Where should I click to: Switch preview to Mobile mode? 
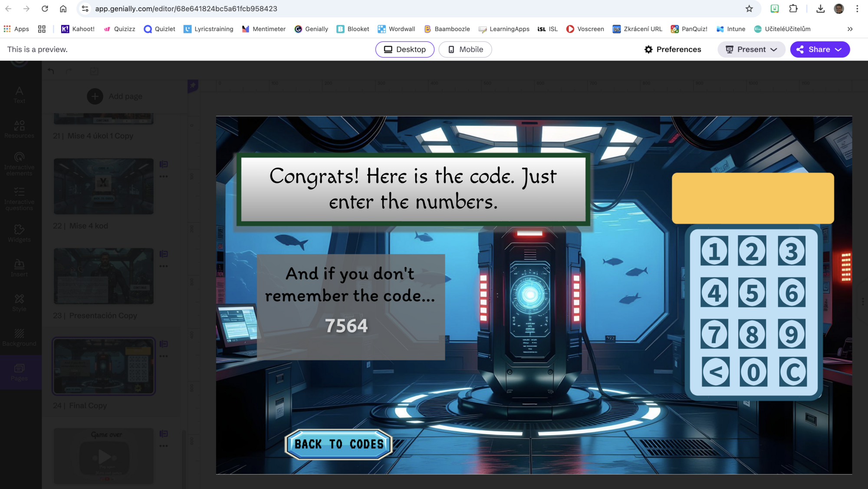point(465,50)
